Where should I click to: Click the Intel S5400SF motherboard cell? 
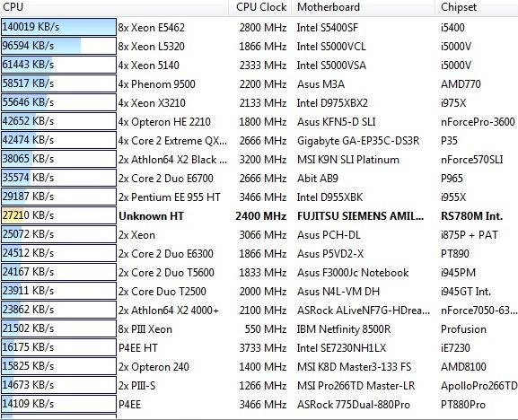[328, 28]
